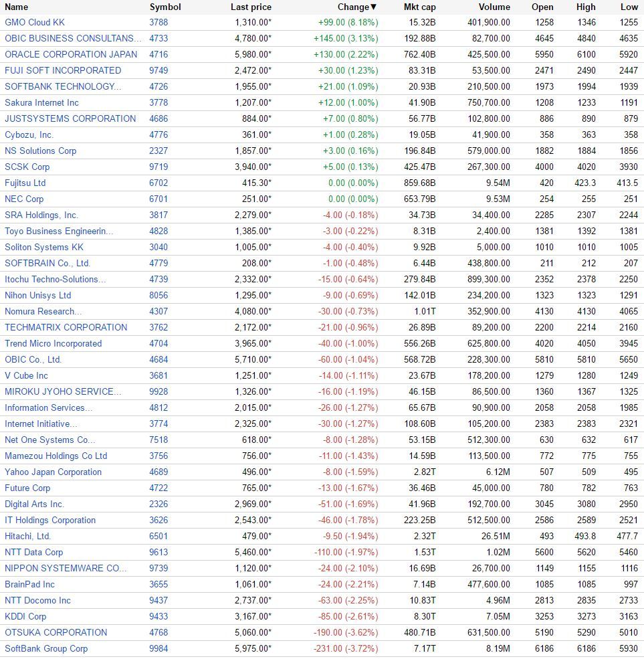Open NEC Corp link
644x659 pixels.
tap(24, 199)
